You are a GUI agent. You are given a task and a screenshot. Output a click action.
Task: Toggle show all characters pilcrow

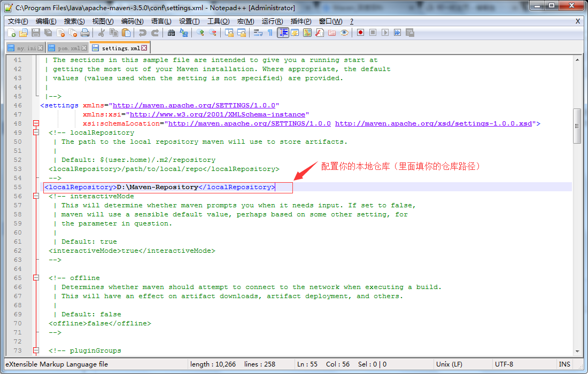[x=270, y=33]
